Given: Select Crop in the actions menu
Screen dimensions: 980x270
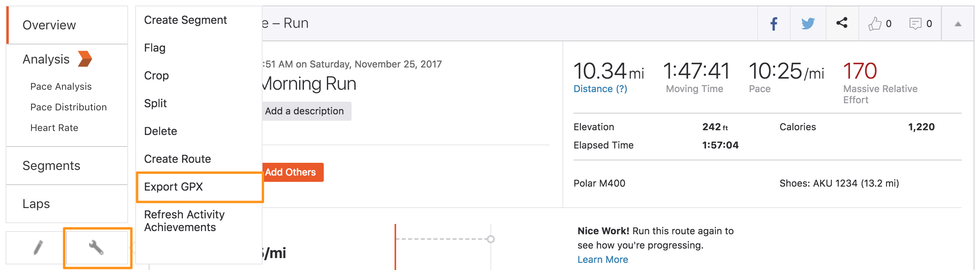Looking at the screenshot, I should [x=156, y=75].
